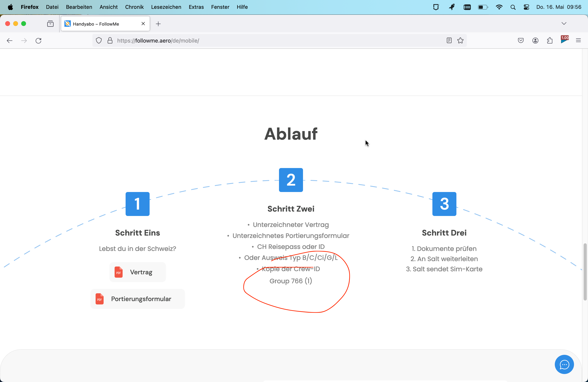Click the Vertrag PDF file icon

pos(119,272)
